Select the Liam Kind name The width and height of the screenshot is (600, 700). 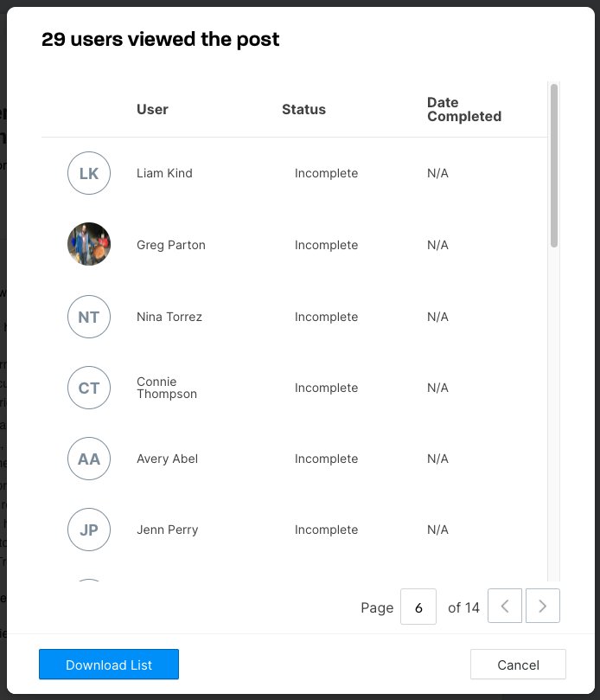164,173
